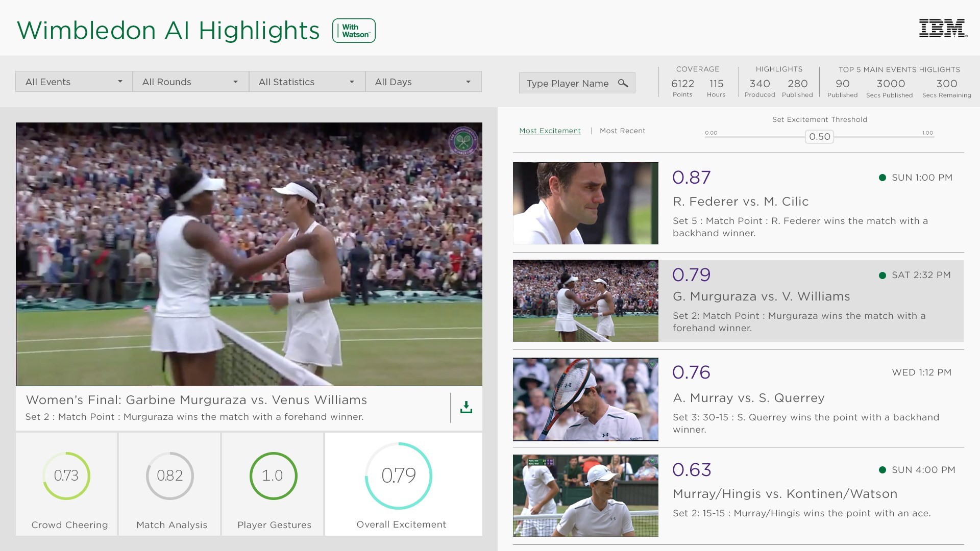This screenshot has height=551, width=980.
Task: Open the Federer vs. Cilic highlight thumbnail
Action: pos(585,203)
